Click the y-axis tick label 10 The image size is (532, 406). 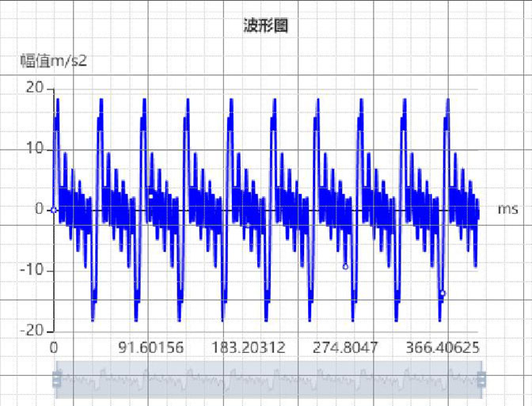[x=34, y=149]
